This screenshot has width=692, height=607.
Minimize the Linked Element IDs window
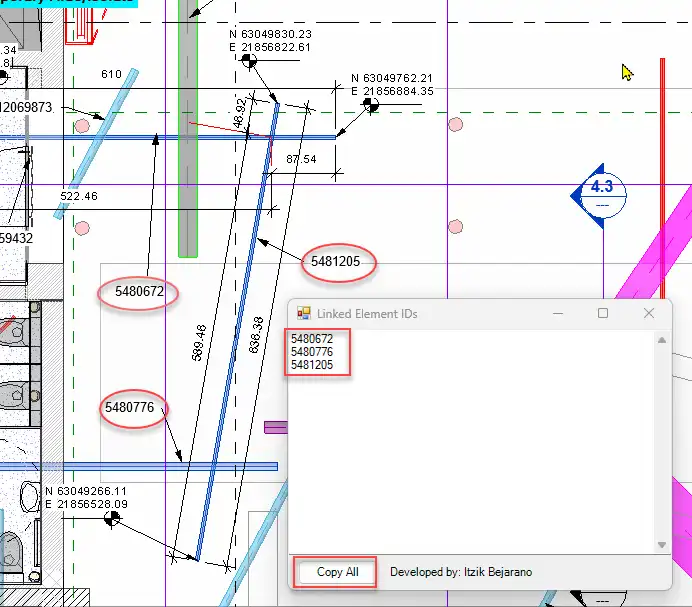coord(557,313)
